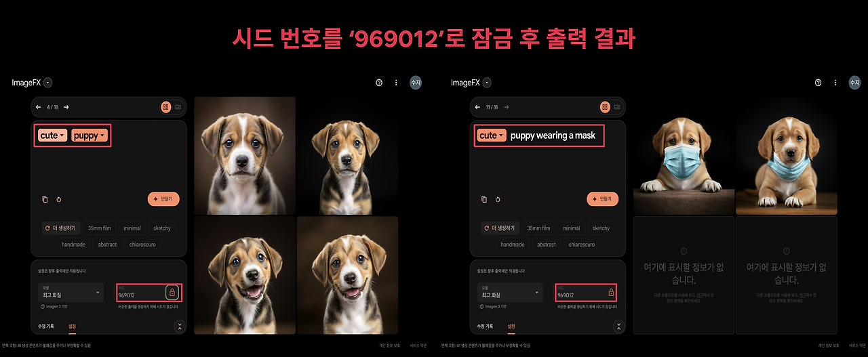The width and height of the screenshot is (868, 357).
Task: Click 만들기 button under 'puppy wearing a mask' prompt
Action: coord(603,199)
